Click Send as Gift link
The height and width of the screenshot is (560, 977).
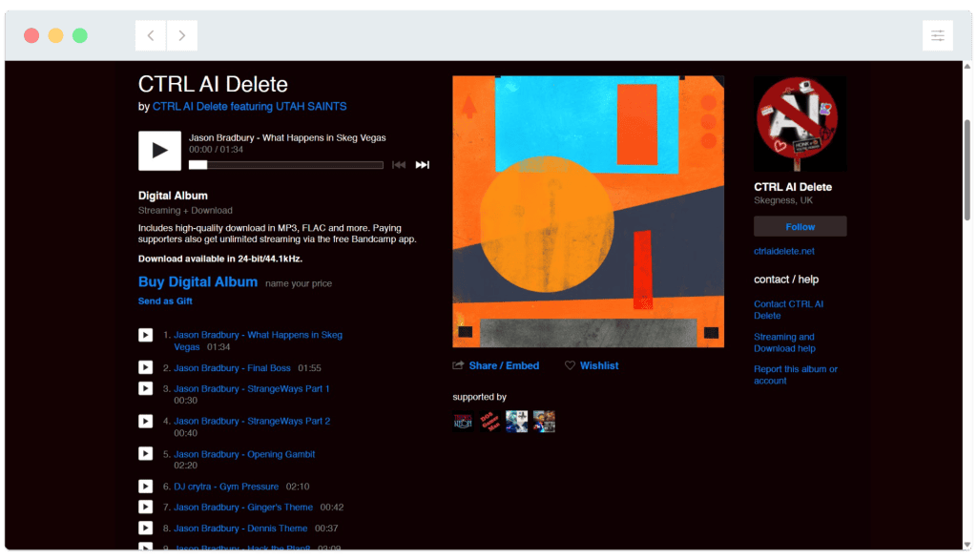(165, 301)
